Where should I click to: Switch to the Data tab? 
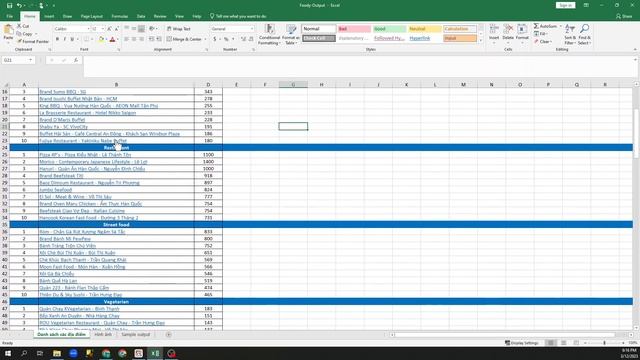[141, 16]
